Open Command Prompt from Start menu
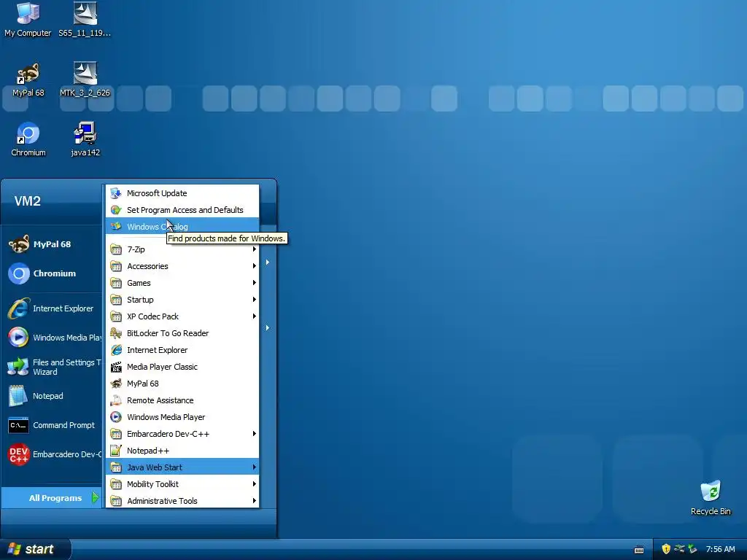The width and height of the screenshot is (747, 560). pyautogui.click(x=53, y=425)
